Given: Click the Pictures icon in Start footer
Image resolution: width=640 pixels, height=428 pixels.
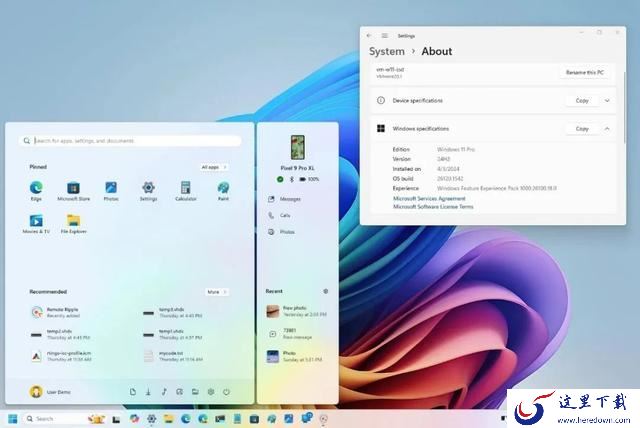Looking at the screenshot, I should click(180, 392).
